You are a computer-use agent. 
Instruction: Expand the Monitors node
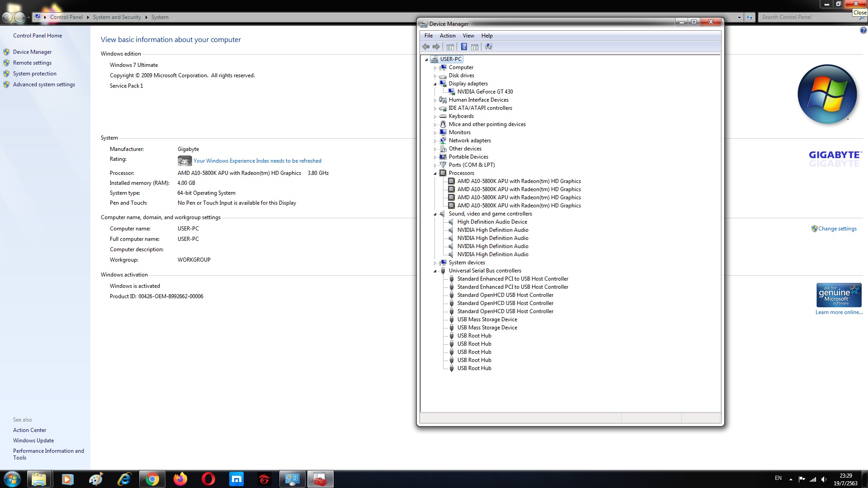[435, 133]
